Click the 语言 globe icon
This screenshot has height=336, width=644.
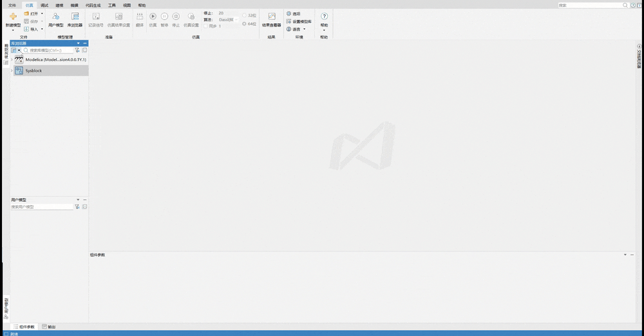(289, 29)
